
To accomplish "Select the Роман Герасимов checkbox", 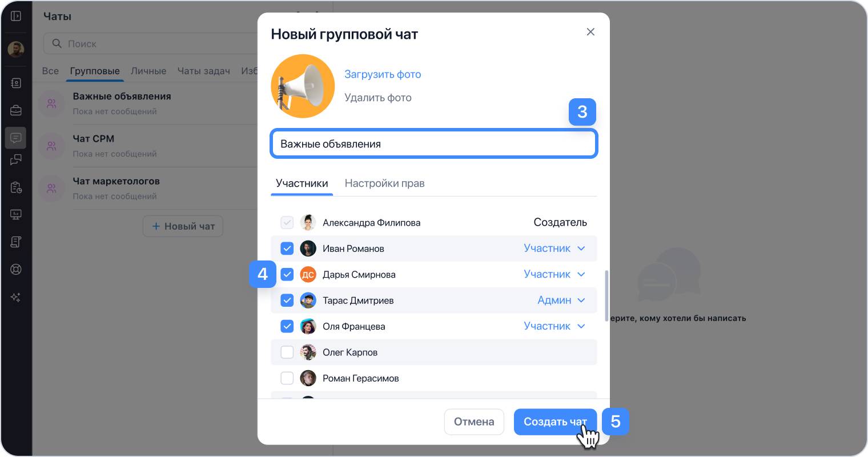I will tap(287, 378).
